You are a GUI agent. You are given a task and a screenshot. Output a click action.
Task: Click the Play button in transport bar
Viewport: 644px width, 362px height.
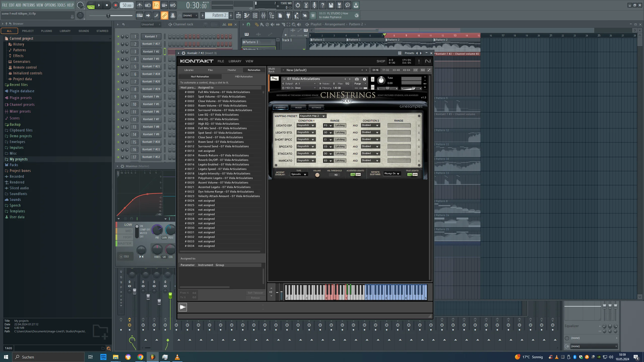[x=99, y=5]
